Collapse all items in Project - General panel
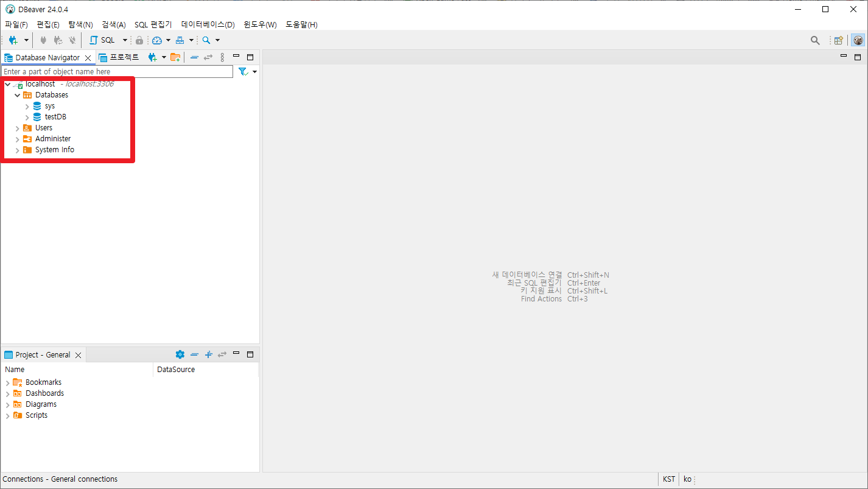Image resolution: width=868 pixels, height=489 pixels. 194,354
